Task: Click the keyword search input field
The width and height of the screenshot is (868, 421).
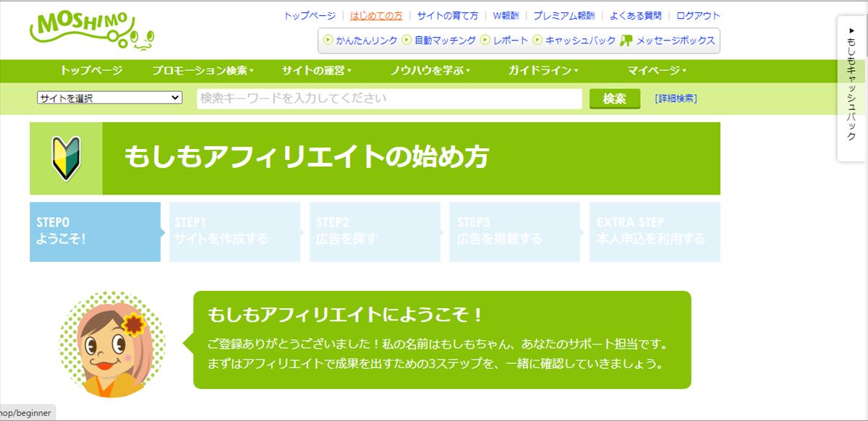Action: point(389,98)
